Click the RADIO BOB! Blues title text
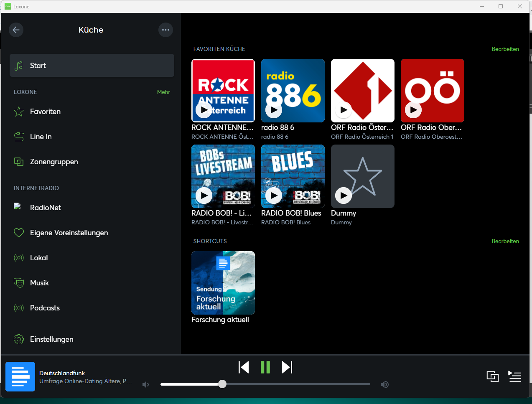This screenshot has height=404, width=532. [x=291, y=213]
